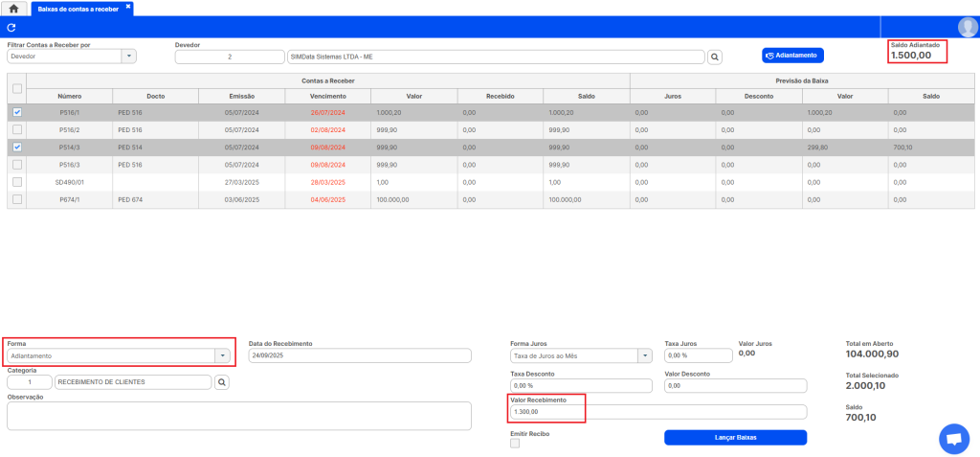
Task: Uncheck the P516/1 row checkbox
Action: (16, 112)
